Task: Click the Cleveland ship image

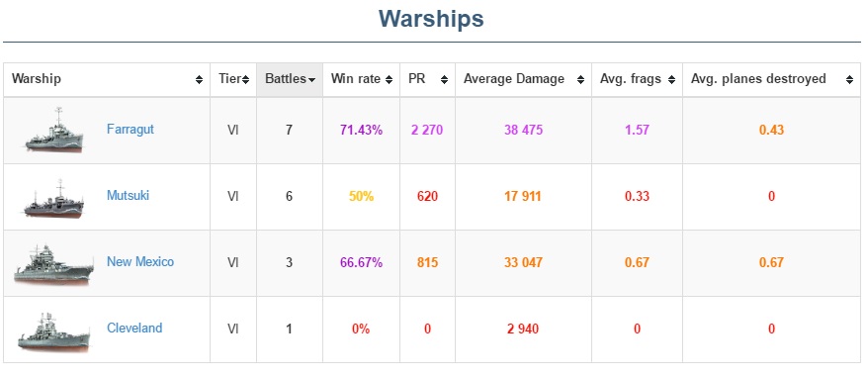Action: pyautogui.click(x=53, y=330)
